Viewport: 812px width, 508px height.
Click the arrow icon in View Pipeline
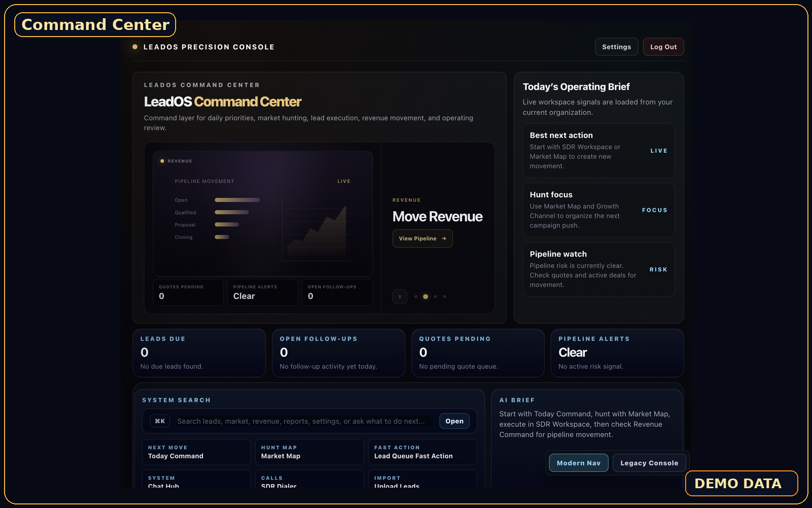tap(444, 239)
